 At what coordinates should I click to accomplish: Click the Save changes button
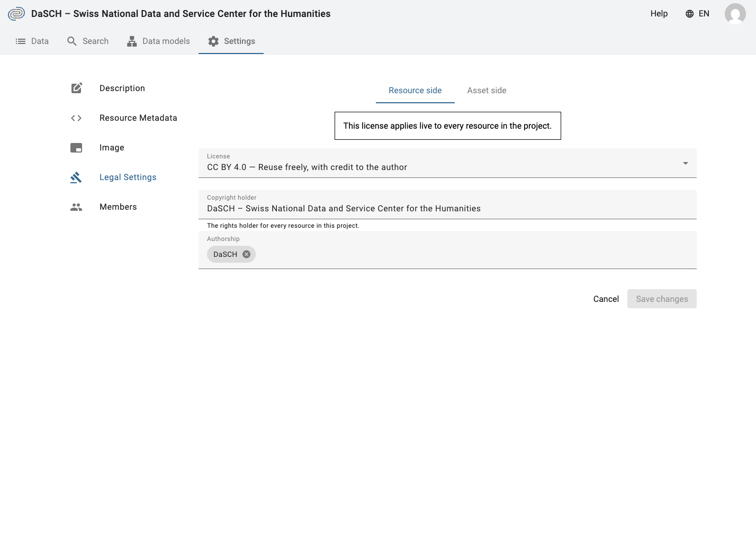coord(662,299)
